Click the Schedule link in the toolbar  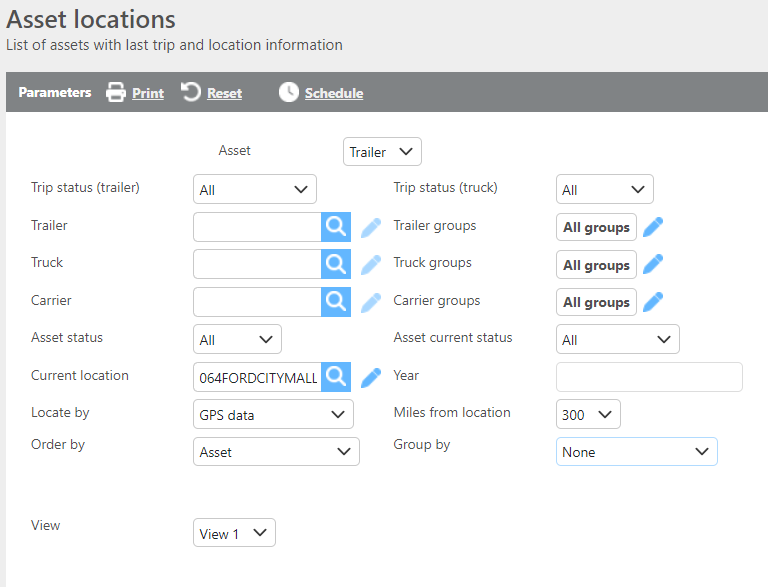point(333,93)
